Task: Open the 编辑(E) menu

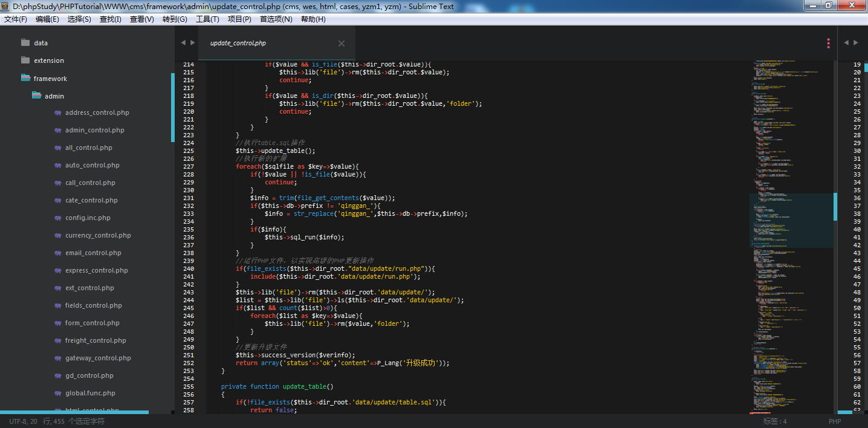Action: [x=47, y=19]
